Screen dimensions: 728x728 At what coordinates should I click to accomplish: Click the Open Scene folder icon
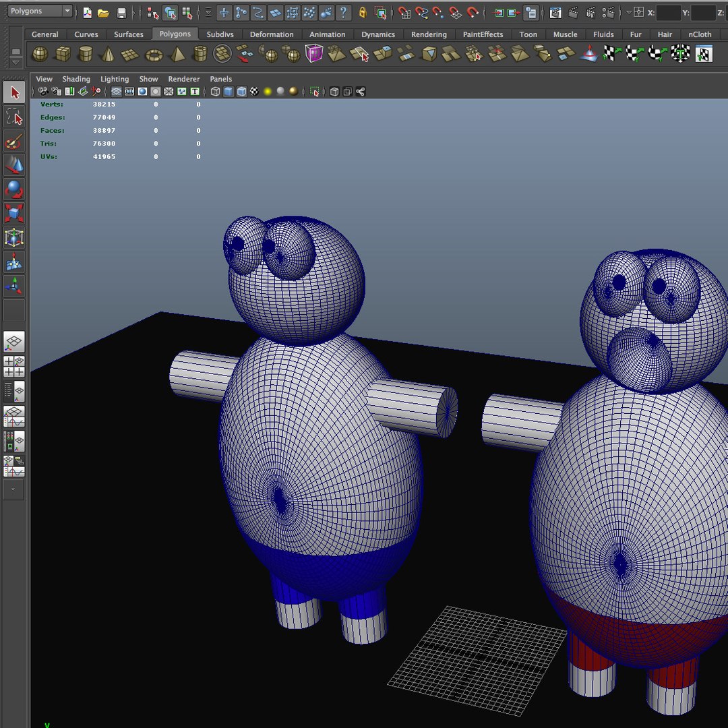(x=104, y=13)
